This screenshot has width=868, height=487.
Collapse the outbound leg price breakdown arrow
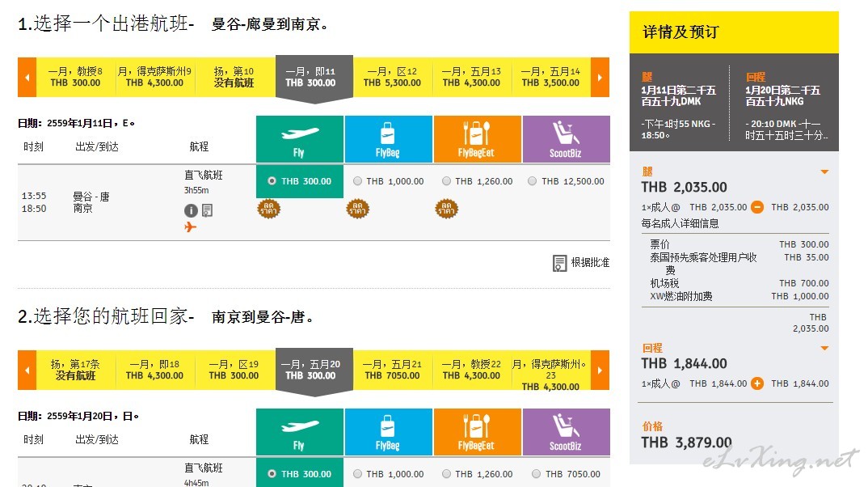click(x=824, y=172)
